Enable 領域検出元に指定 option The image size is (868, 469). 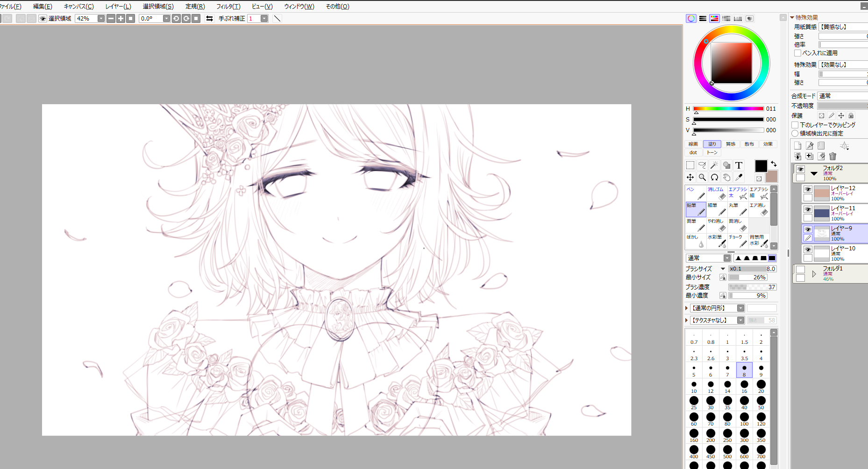pos(795,133)
